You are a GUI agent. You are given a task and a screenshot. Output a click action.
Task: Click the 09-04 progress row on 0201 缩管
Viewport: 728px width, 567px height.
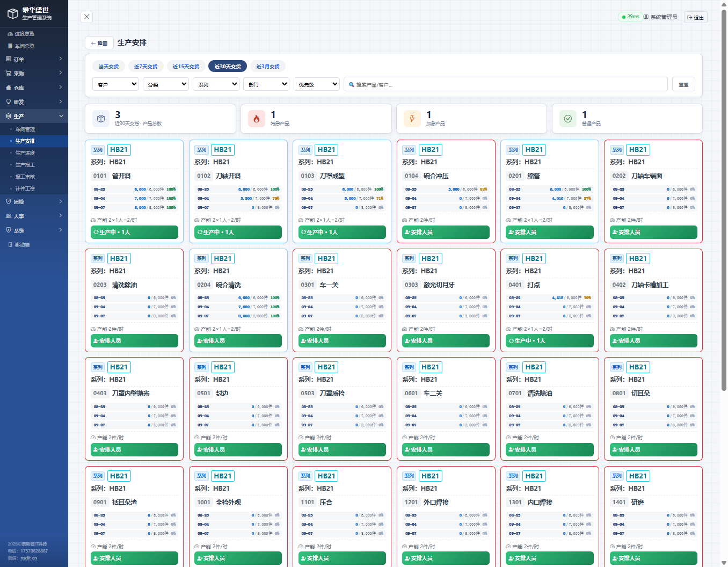[550, 198]
